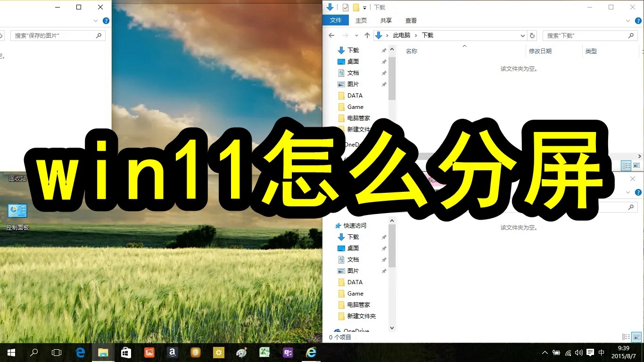Click the 搜索"下载" search box
644x362 pixels.
coord(590,35)
